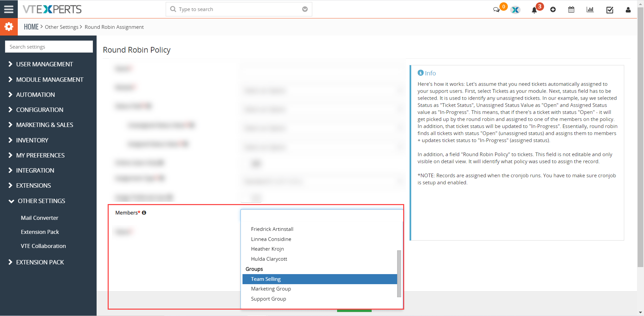
Task: Open the reports bar chart icon
Action: [x=590, y=10]
